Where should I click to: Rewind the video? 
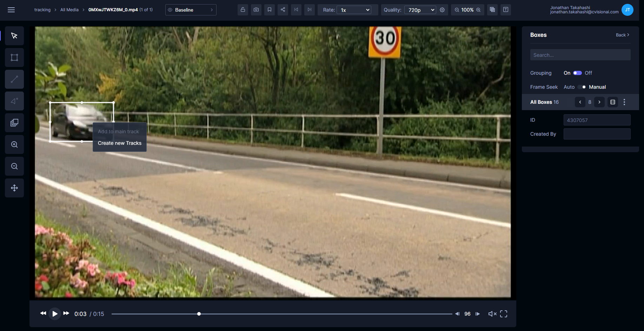pyautogui.click(x=43, y=313)
